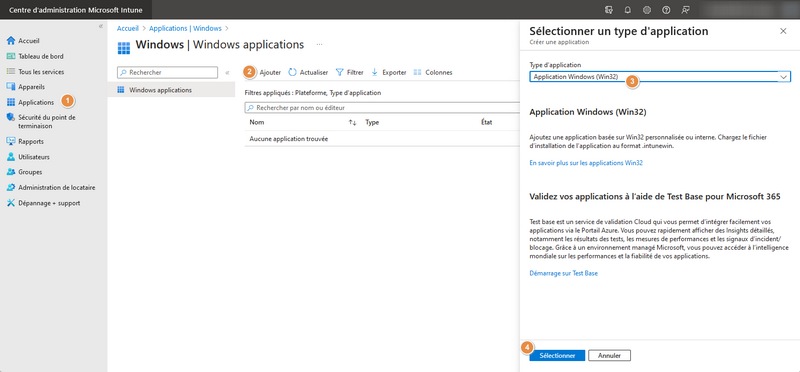Click the Actualiser refresh icon
This screenshot has height=372, width=800.
[x=292, y=72]
